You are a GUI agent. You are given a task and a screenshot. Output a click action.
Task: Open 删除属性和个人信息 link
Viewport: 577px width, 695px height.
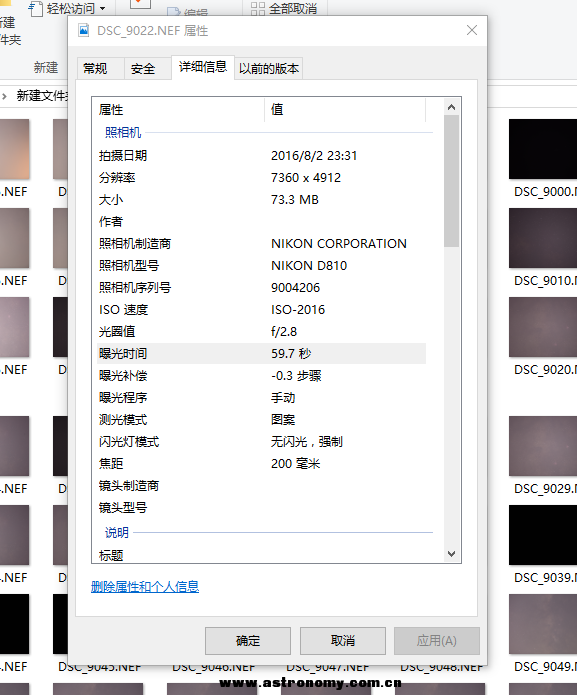tap(145, 587)
